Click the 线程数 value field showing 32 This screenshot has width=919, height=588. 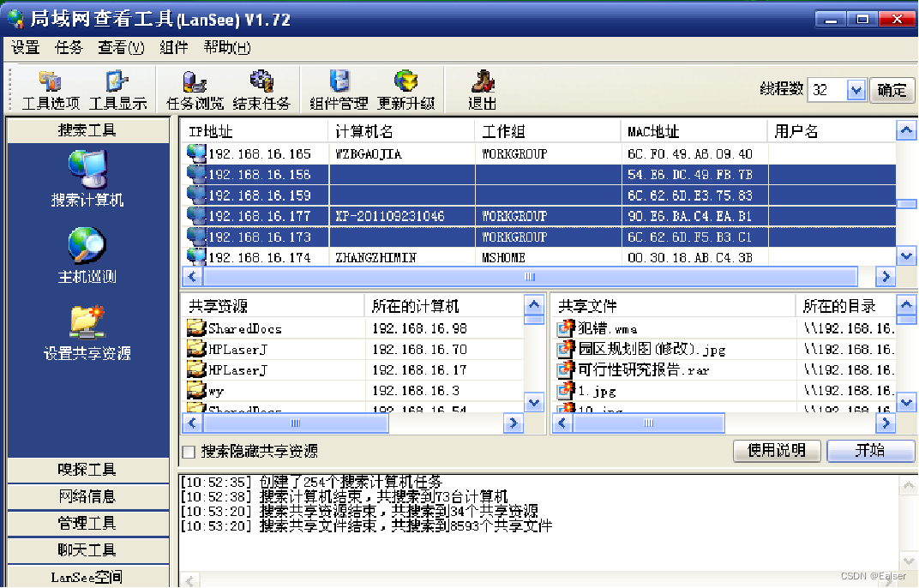[x=827, y=90]
